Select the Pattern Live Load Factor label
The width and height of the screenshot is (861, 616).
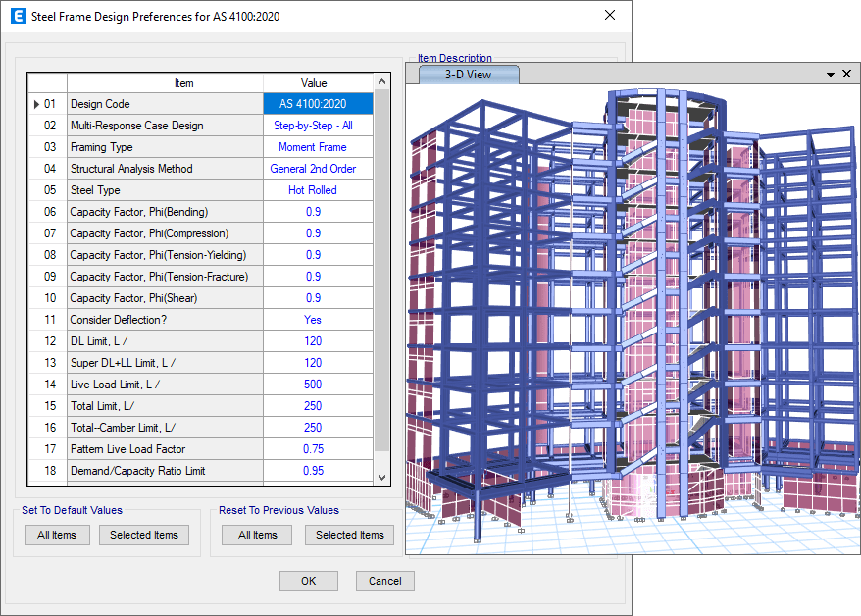coord(166,449)
